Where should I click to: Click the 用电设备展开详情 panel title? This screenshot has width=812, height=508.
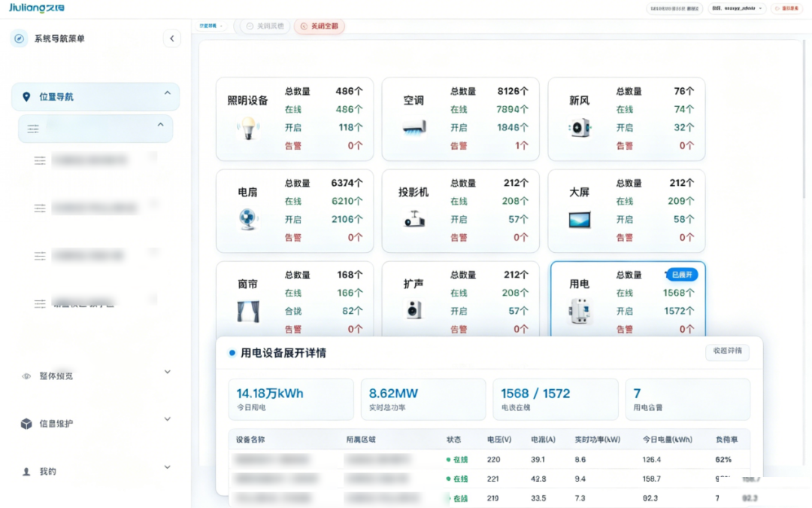[283, 353]
